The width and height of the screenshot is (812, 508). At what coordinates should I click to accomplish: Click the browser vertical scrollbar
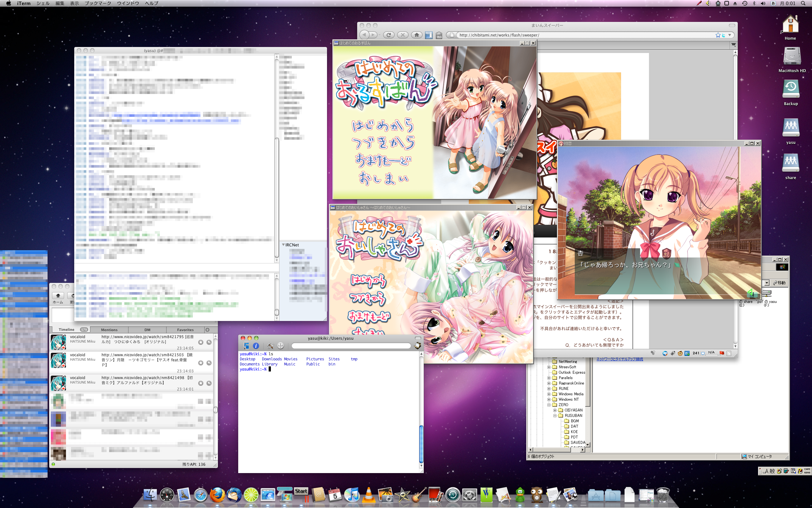click(x=735, y=200)
